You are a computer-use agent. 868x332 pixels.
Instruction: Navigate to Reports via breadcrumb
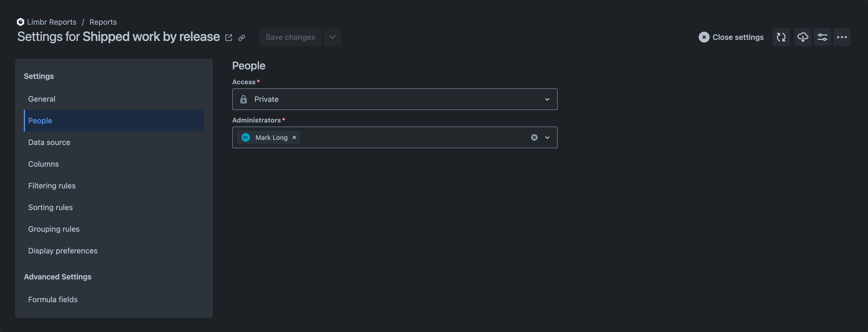(x=103, y=22)
